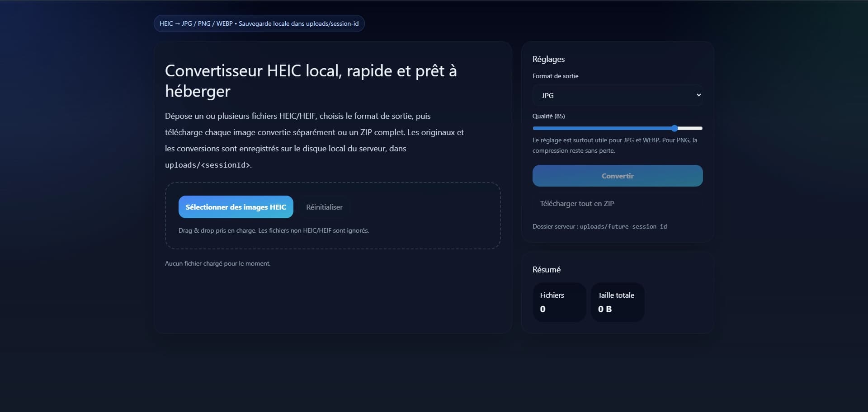This screenshot has height=412, width=868.
Task: Click the Convertir button
Action: [618, 176]
